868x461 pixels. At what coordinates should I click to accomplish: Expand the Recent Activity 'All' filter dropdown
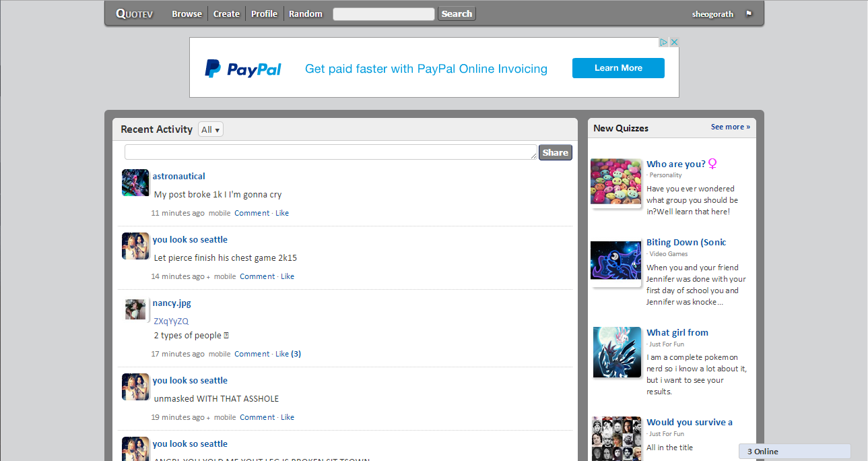pyautogui.click(x=211, y=129)
